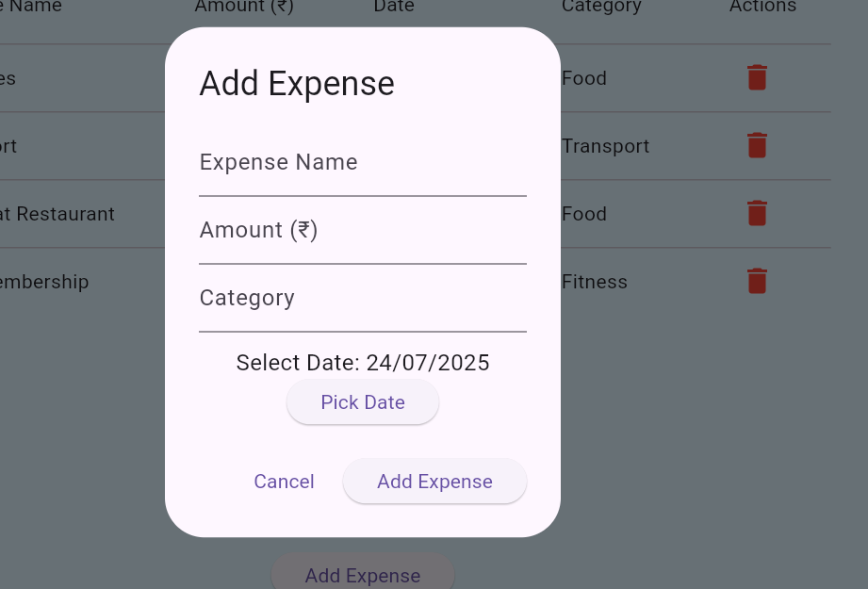Focus the Expense Name input field
868x589 pixels.
(362, 163)
